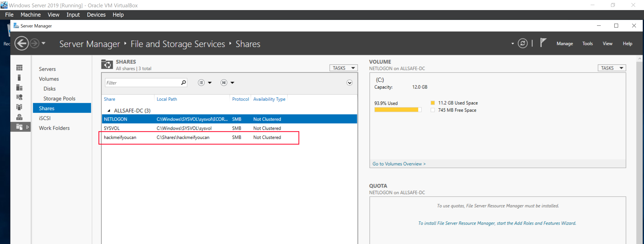Screen dimensions: 644x244
Task: Click the yellow Used Space legend swatch
Action: [433, 103]
